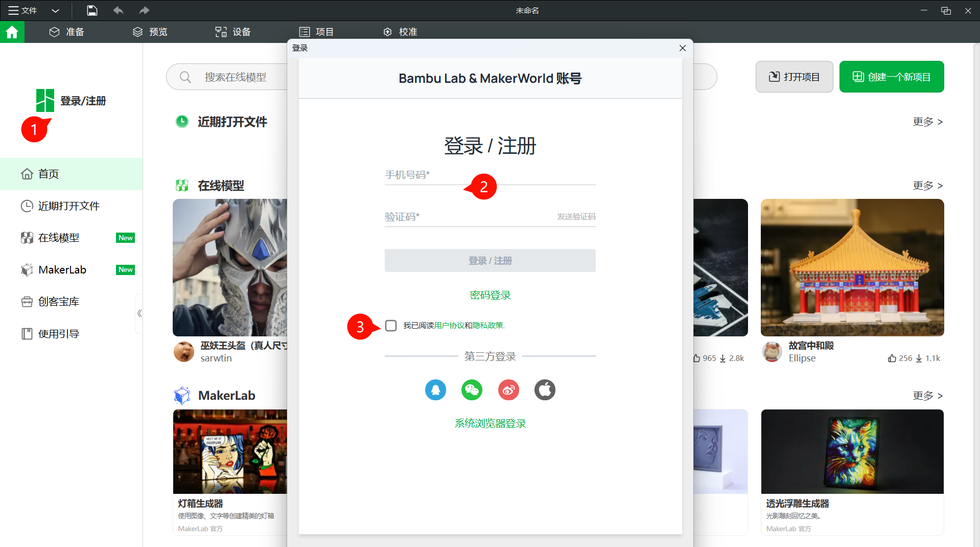This screenshot has width=980, height=547.
Task: Switch to the 设备 tab
Action: coord(233,32)
